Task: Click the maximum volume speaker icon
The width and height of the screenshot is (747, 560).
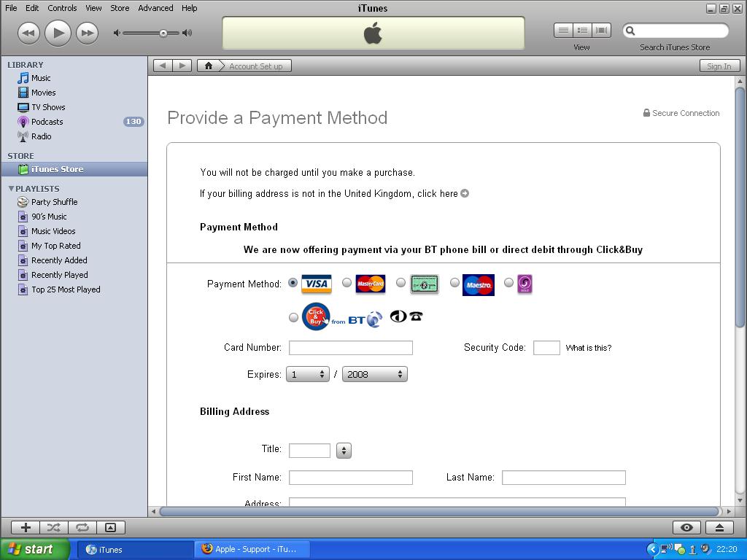Action: 187,33
